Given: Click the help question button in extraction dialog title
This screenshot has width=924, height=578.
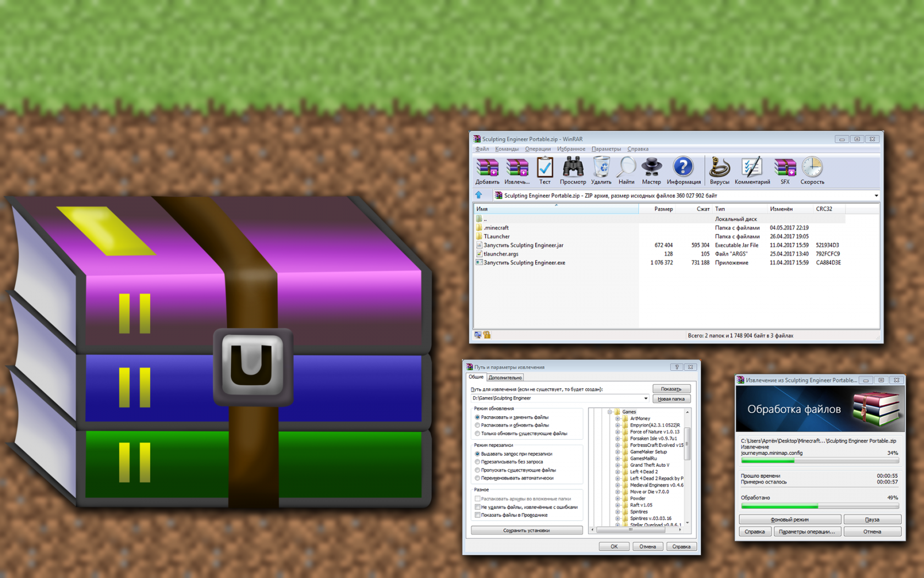Looking at the screenshot, I should (676, 367).
